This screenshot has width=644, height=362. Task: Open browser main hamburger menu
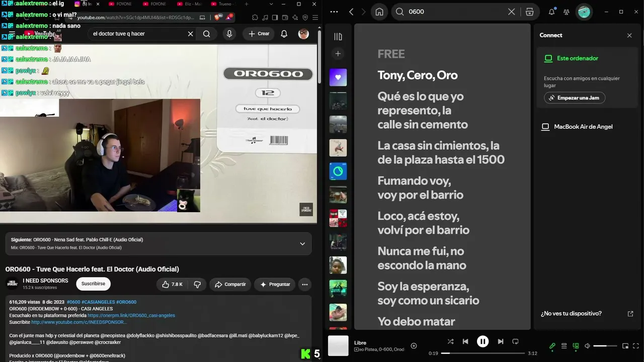pyautogui.click(x=315, y=18)
